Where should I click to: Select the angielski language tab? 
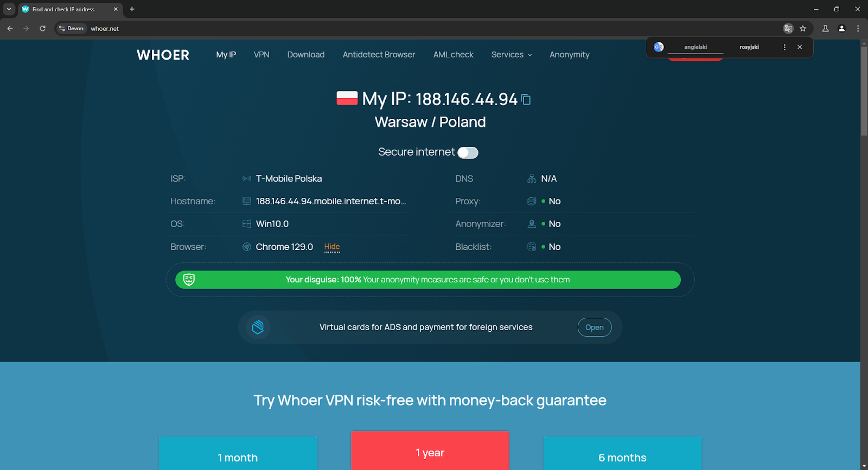click(695, 47)
